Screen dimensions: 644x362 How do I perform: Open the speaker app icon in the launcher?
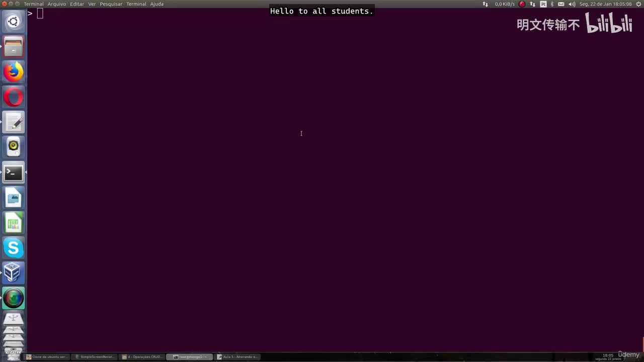click(14, 147)
